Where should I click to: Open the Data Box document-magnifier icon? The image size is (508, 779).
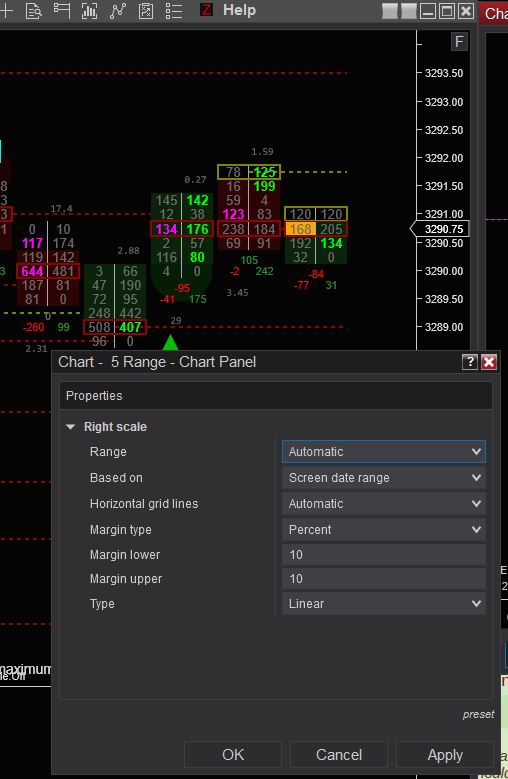(33, 10)
